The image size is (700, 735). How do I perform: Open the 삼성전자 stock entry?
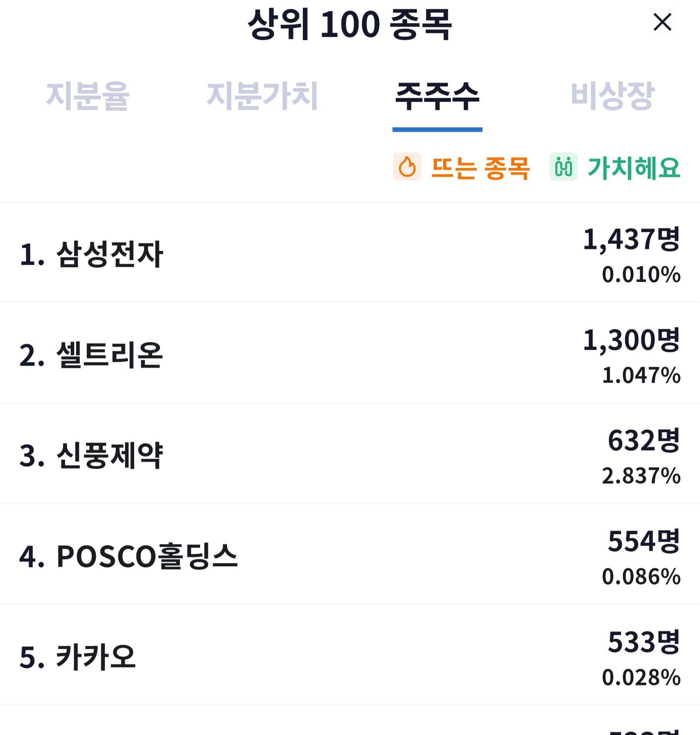click(350, 252)
